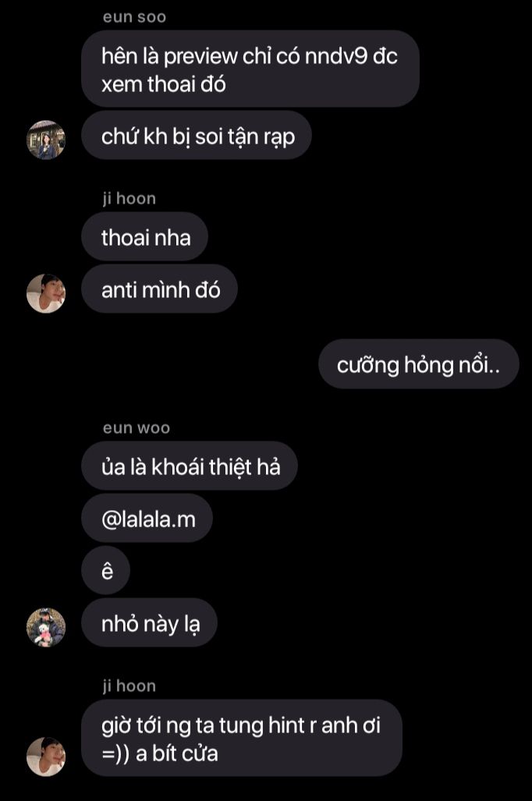Image resolution: width=532 pixels, height=801 pixels.
Task: Click the "eun soo" sender name
Action: tap(134, 17)
